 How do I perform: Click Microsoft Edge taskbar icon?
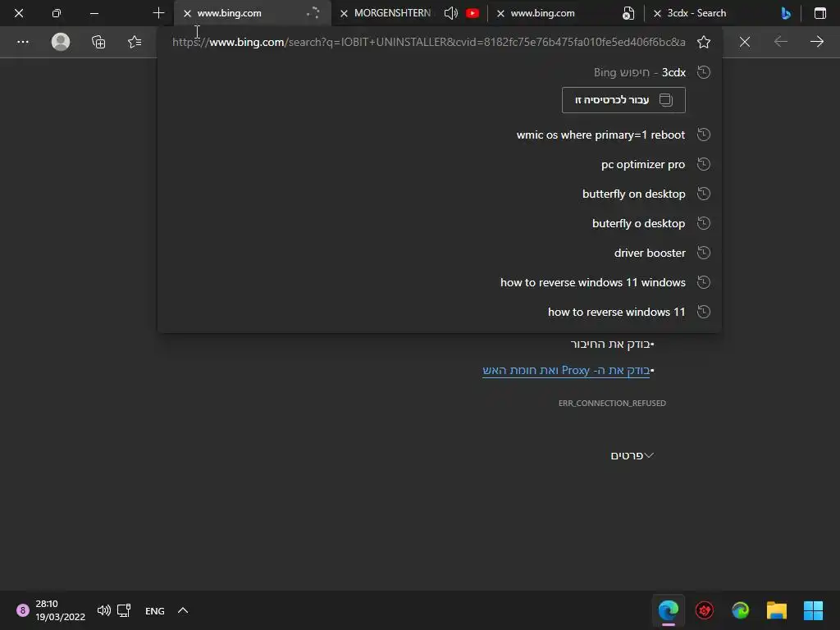(669, 610)
